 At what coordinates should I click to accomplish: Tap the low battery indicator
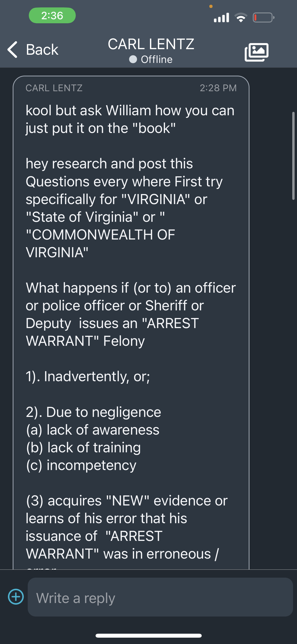coord(263,18)
